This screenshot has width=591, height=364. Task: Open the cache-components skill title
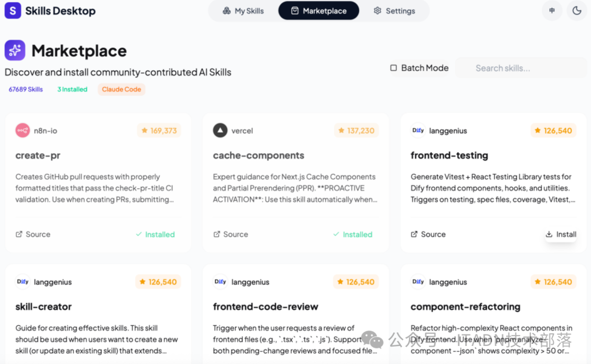pos(258,155)
